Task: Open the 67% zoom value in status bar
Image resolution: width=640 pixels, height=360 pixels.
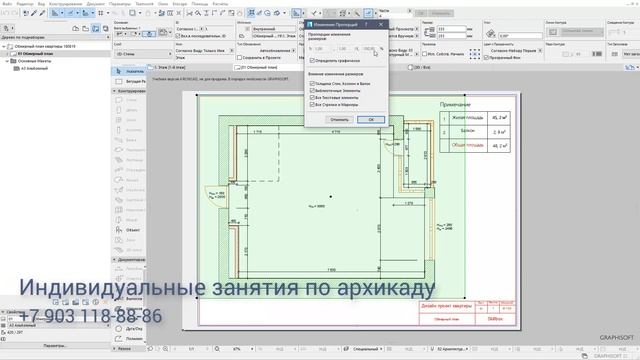Action: click(237, 349)
